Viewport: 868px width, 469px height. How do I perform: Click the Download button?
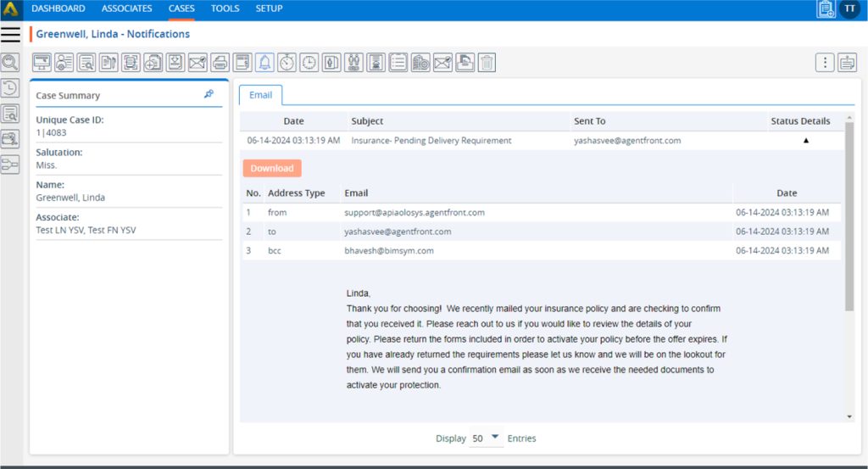272,168
